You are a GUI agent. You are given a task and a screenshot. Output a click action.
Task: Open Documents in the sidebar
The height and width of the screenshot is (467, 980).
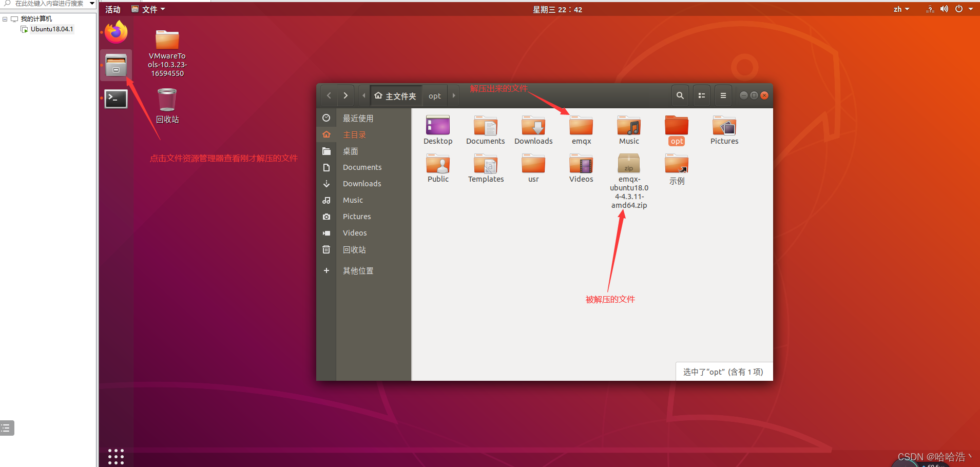[x=364, y=167]
